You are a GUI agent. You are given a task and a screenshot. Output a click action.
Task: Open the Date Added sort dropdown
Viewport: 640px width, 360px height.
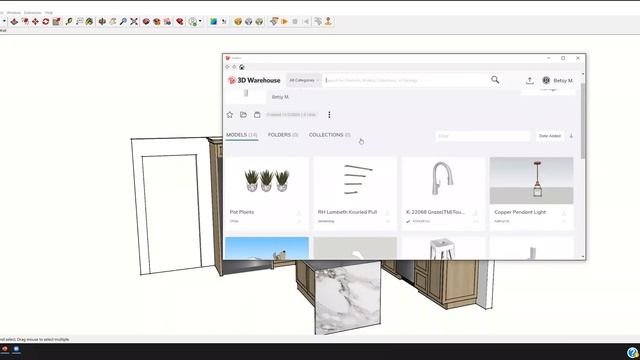coord(549,136)
